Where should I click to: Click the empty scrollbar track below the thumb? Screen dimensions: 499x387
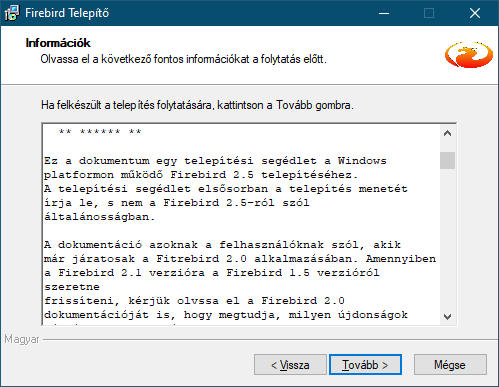coord(447,239)
